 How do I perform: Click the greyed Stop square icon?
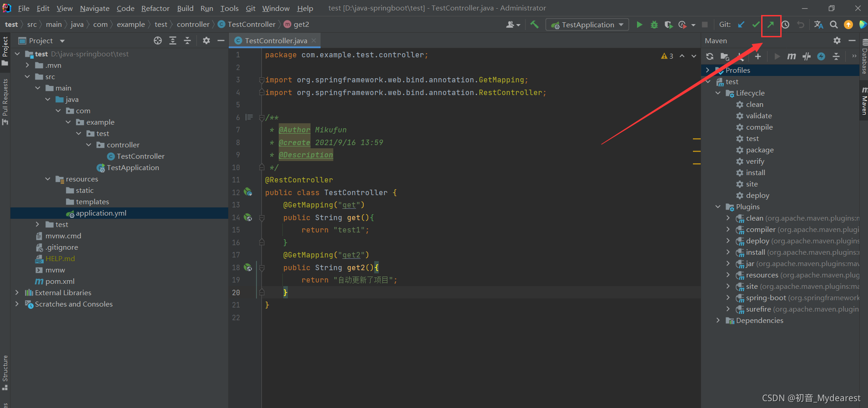(x=705, y=25)
